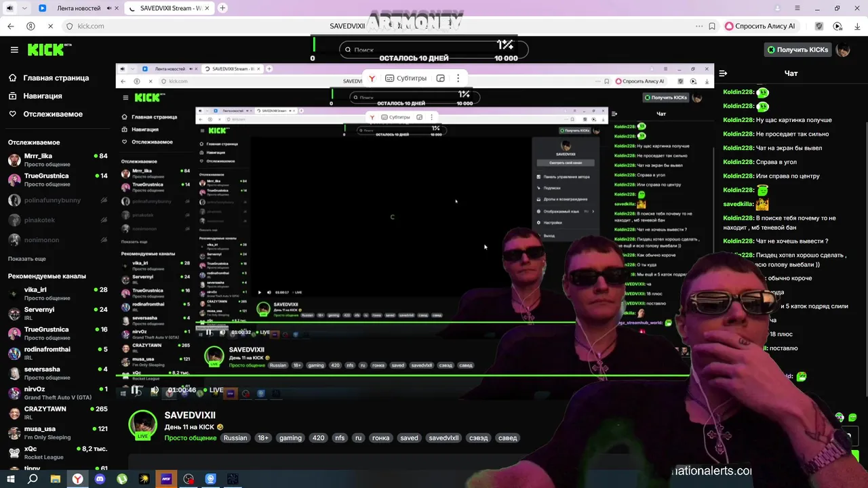Go to Главная страница in the sidebar
This screenshot has width=868, height=488.
click(x=56, y=78)
